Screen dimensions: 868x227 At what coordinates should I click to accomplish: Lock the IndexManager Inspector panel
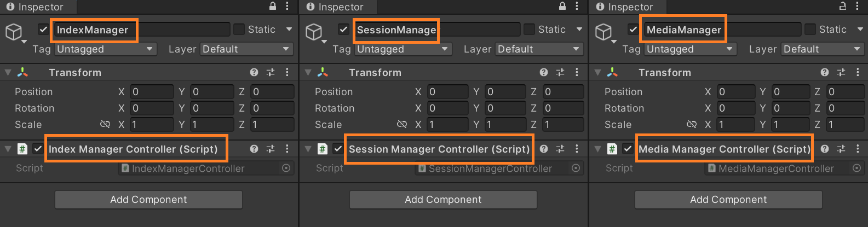click(273, 6)
